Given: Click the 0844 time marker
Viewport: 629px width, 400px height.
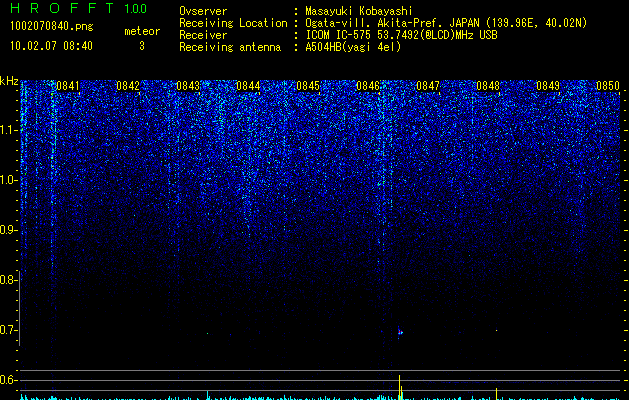Looking at the screenshot, I should [x=248, y=86].
